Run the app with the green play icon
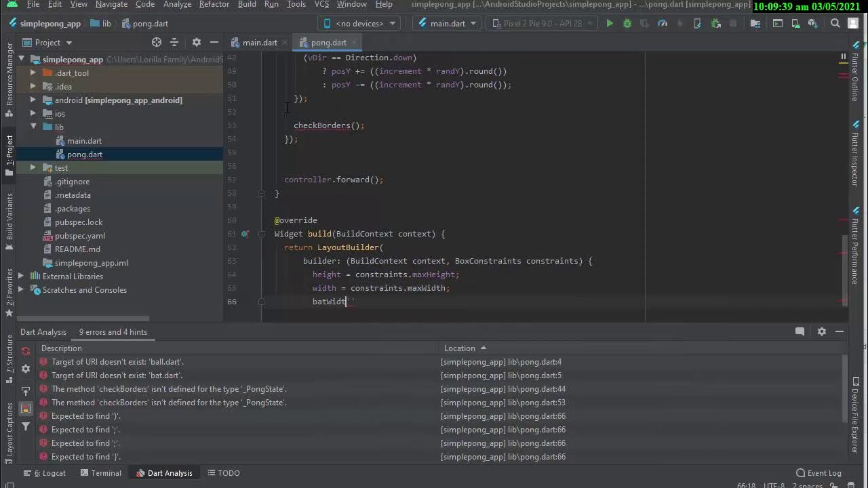The width and height of the screenshot is (868, 488). pos(610,23)
